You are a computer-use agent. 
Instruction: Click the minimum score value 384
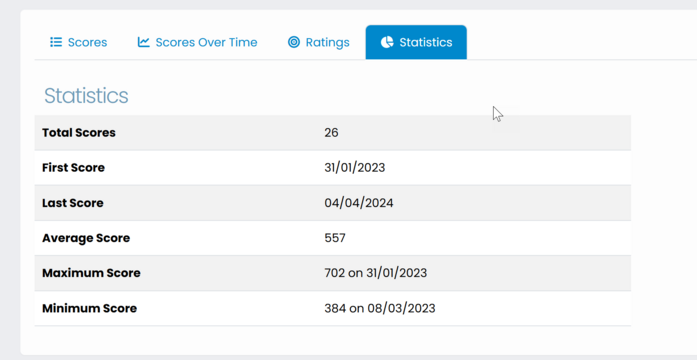coord(335,308)
